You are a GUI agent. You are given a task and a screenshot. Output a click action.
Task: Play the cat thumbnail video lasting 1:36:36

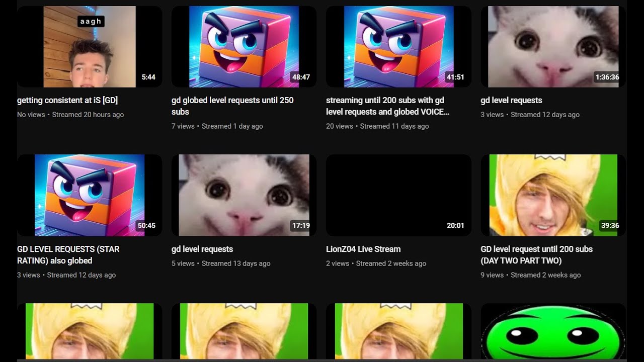553,47
